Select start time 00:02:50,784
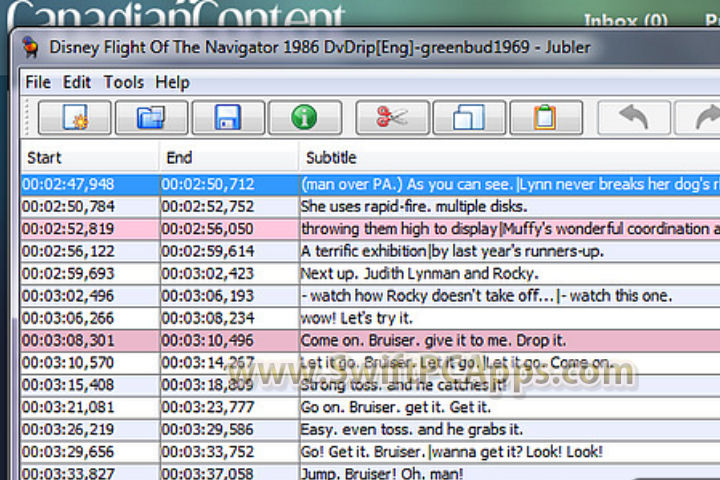Screen dimensions: 720x480 point(68,206)
